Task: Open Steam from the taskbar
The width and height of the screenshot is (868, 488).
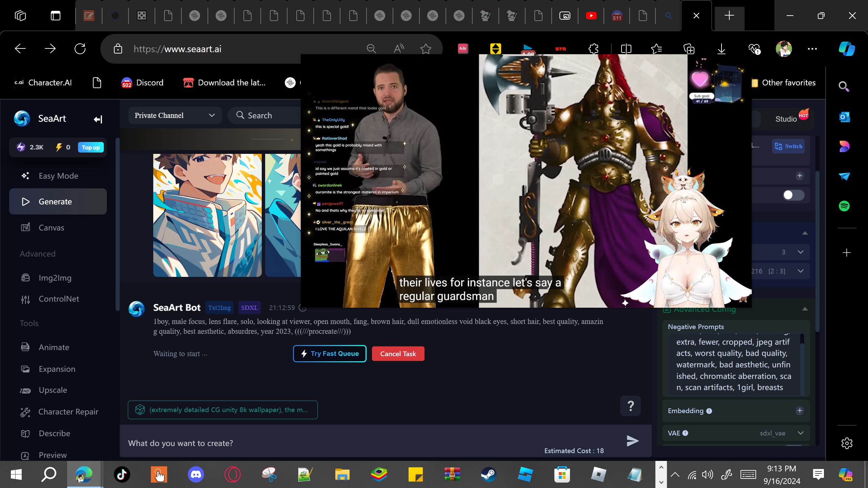Action: (489, 474)
